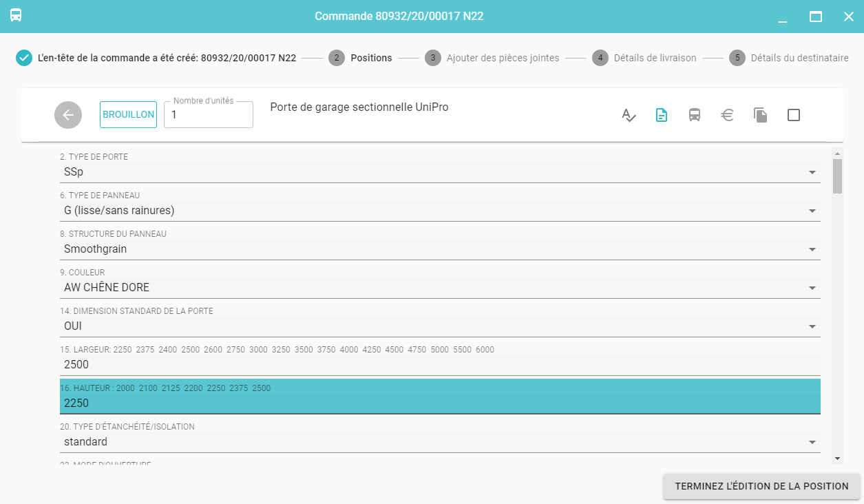The height and width of the screenshot is (504, 864).
Task: Click the copy position icon
Action: 760,115
